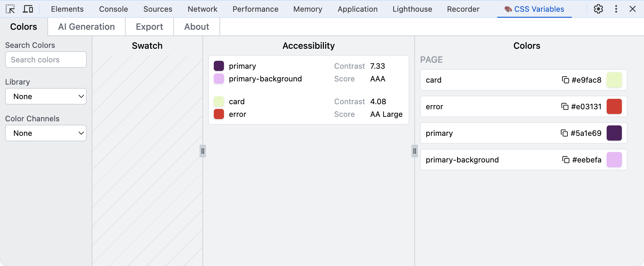The image size is (644, 266).
Task: Open the Library dropdown
Action: tap(46, 97)
